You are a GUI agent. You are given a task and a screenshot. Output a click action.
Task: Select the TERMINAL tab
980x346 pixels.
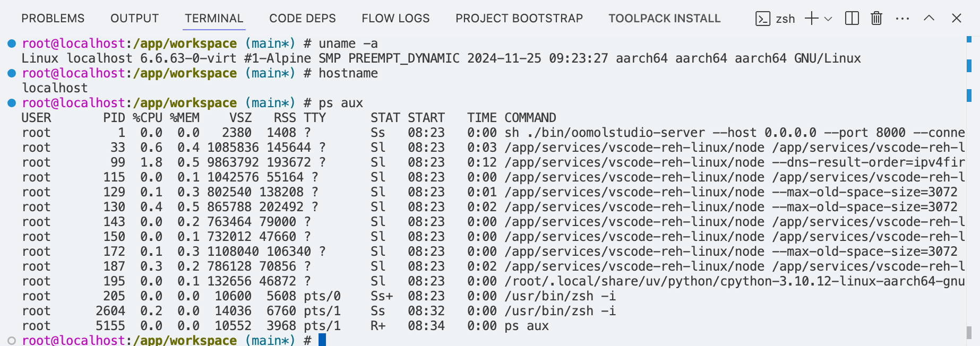[x=214, y=19]
